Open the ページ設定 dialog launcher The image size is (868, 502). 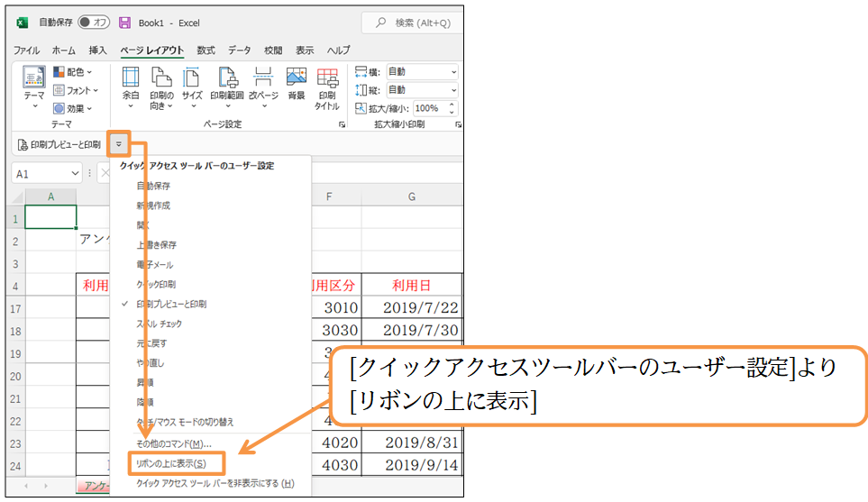(342, 124)
